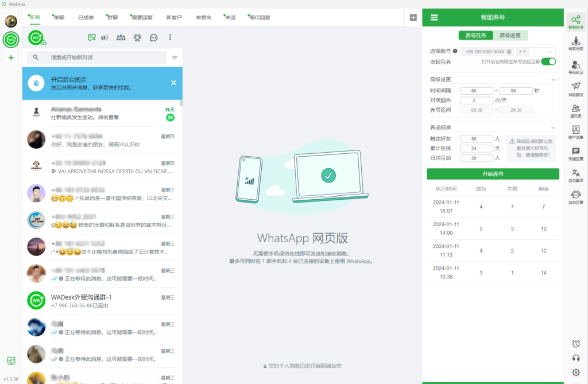Click the 日均互动 field showing 20

476,158
